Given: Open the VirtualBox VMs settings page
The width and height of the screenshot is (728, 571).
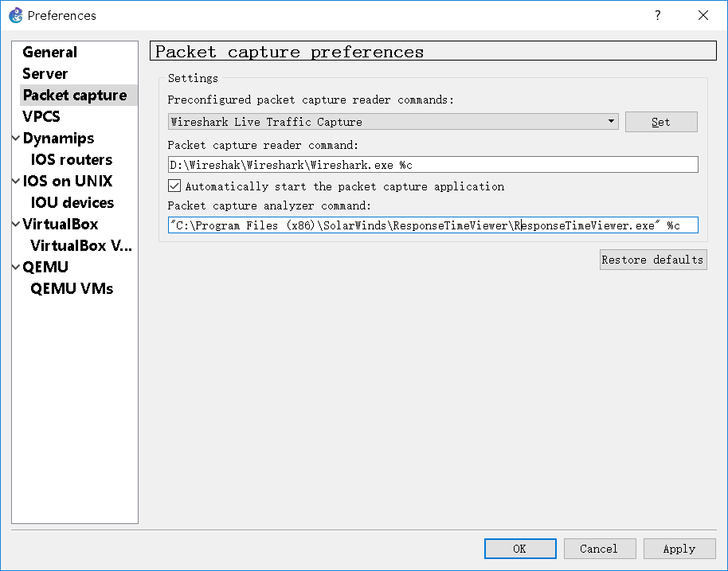Looking at the screenshot, I should (x=81, y=245).
